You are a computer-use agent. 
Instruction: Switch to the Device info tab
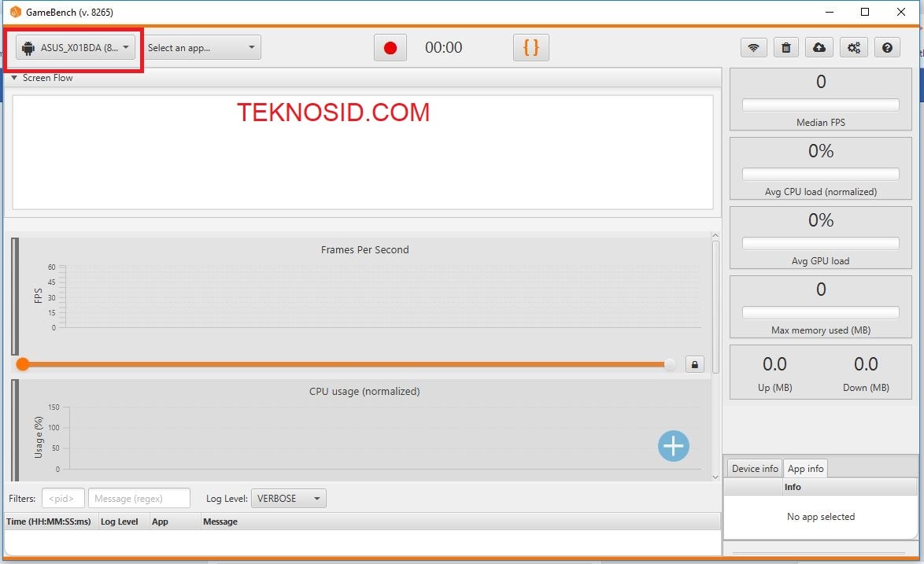(755, 469)
